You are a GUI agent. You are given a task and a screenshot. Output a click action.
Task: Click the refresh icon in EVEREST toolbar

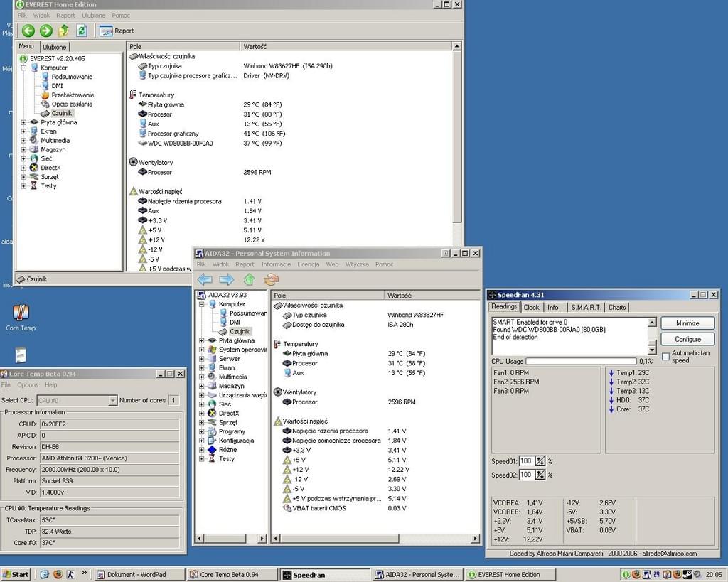point(82,31)
